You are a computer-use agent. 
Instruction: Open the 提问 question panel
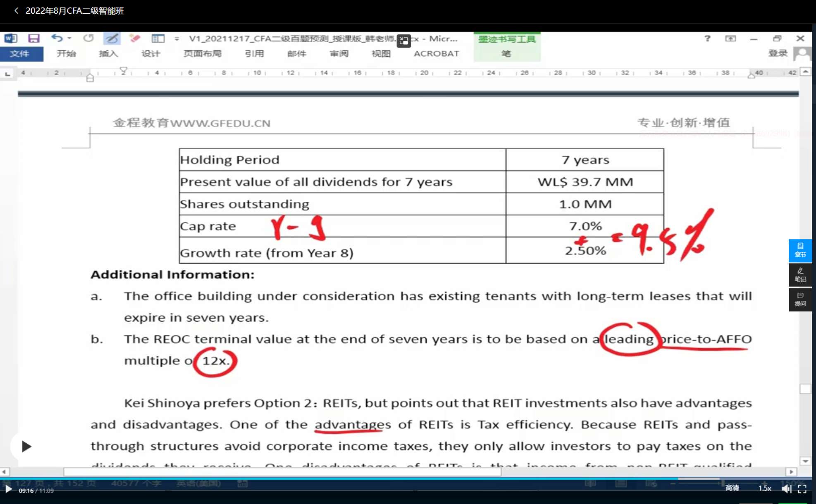click(800, 299)
